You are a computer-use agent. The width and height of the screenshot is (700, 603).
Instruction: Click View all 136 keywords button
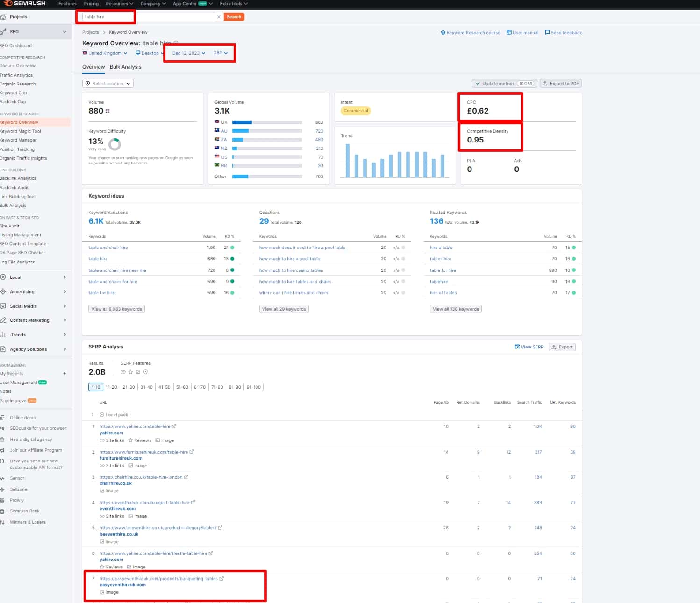pos(456,309)
